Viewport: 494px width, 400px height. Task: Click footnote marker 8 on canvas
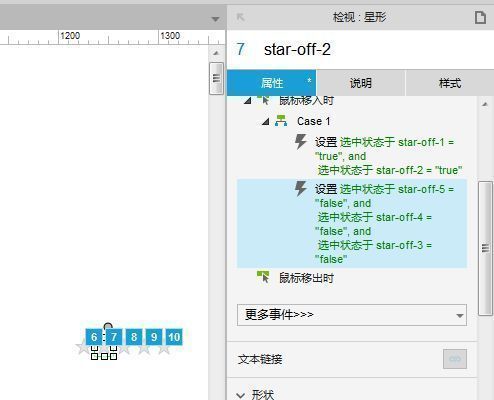click(134, 337)
